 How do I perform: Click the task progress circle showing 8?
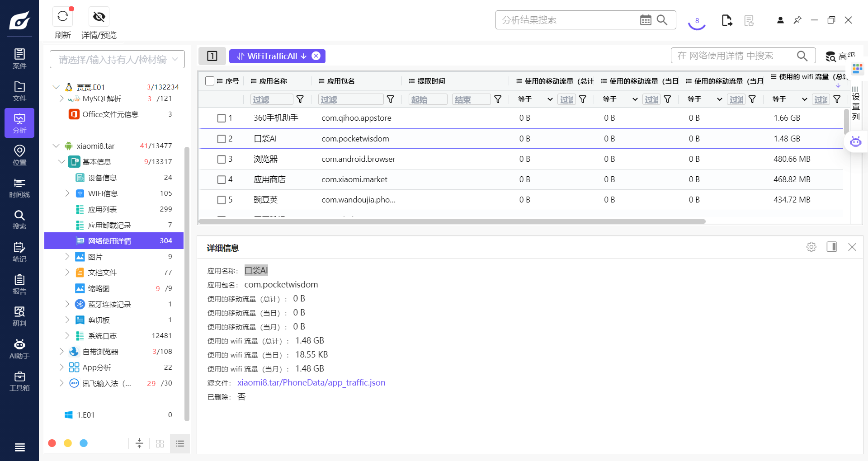tap(697, 21)
